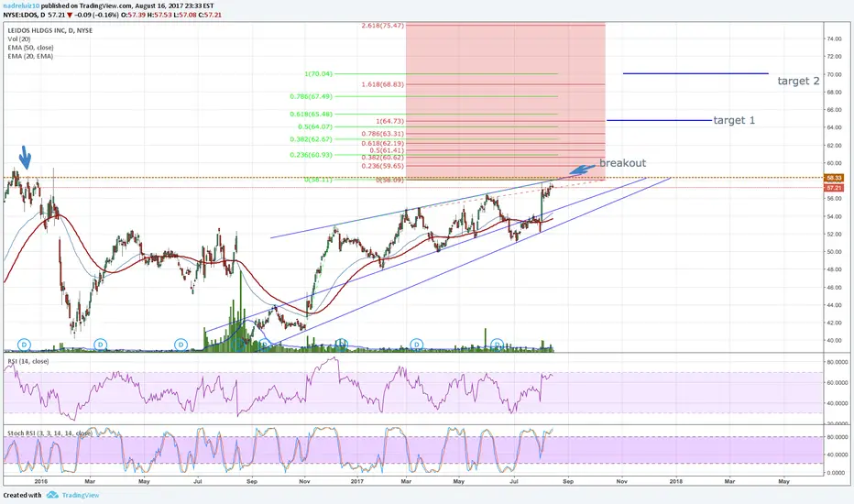Click the 74.00 price axis label

click(835, 38)
